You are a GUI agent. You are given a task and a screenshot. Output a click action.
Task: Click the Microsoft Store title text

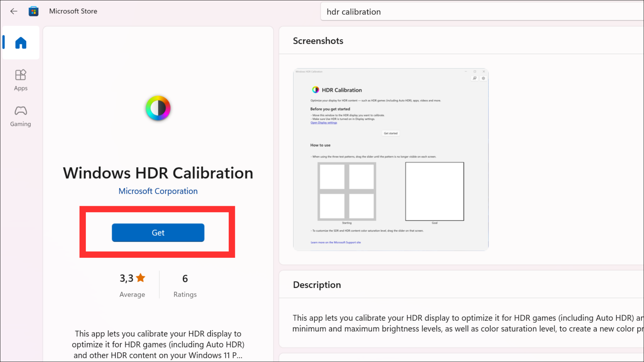coord(73,11)
